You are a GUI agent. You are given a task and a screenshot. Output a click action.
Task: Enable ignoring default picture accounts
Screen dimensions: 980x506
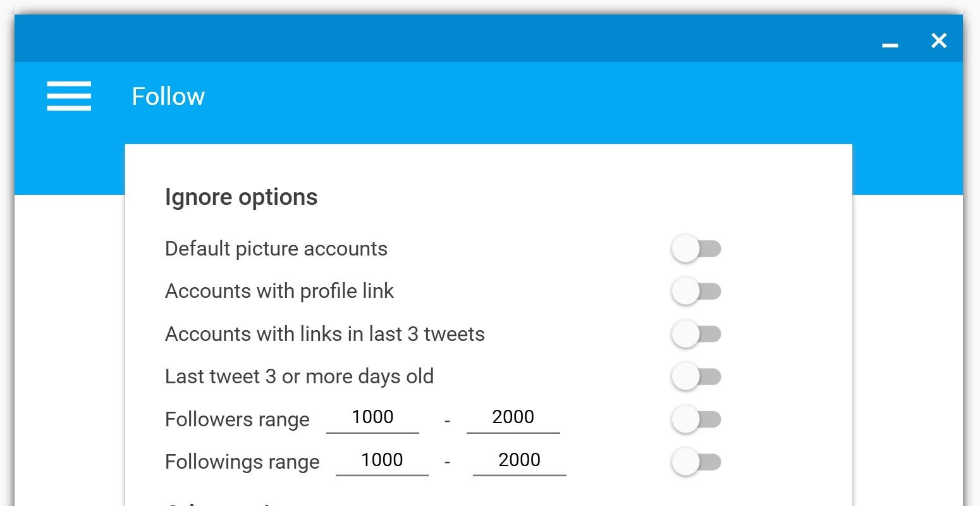(696, 249)
